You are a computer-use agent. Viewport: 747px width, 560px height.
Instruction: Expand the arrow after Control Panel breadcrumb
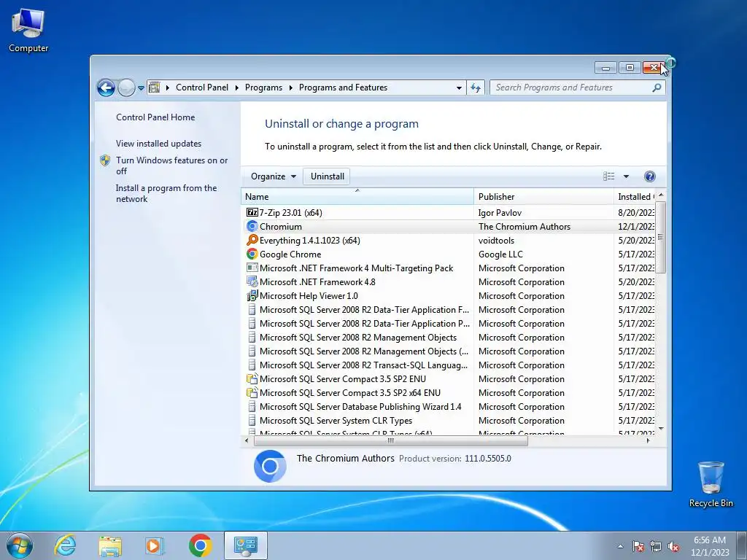pyautogui.click(x=237, y=87)
